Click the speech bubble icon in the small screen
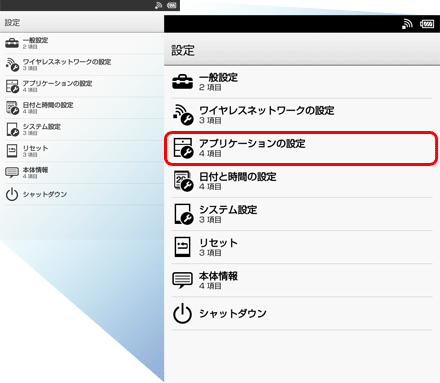 (12, 173)
